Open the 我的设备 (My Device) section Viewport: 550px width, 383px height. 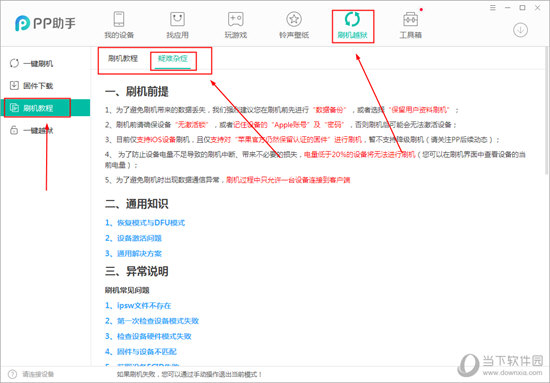tap(119, 25)
